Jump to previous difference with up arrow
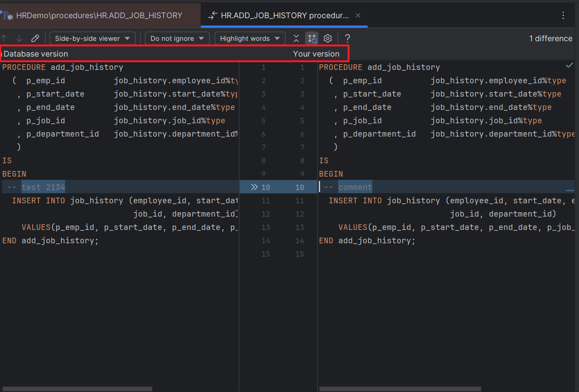This screenshot has height=392, width=579. point(4,38)
